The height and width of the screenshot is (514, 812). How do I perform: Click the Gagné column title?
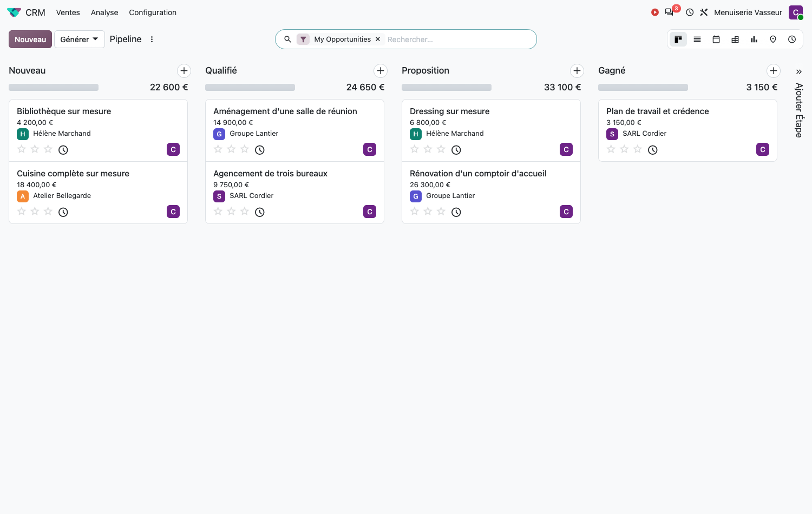pyautogui.click(x=612, y=70)
